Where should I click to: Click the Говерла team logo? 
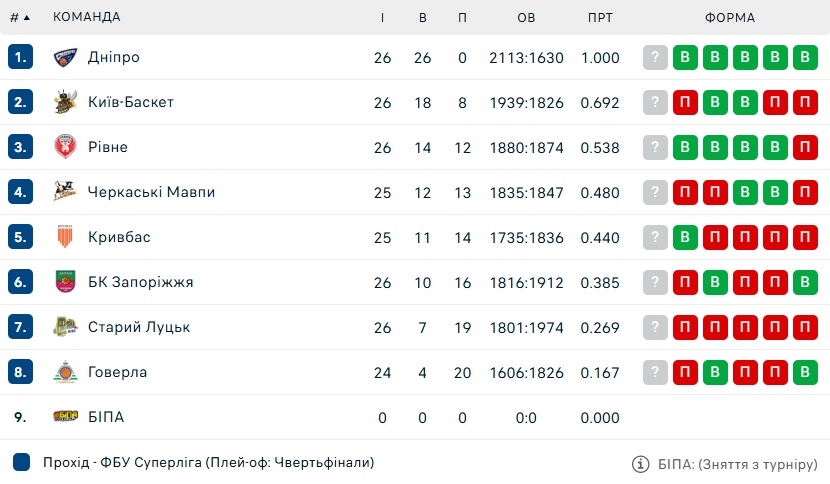coord(66,372)
